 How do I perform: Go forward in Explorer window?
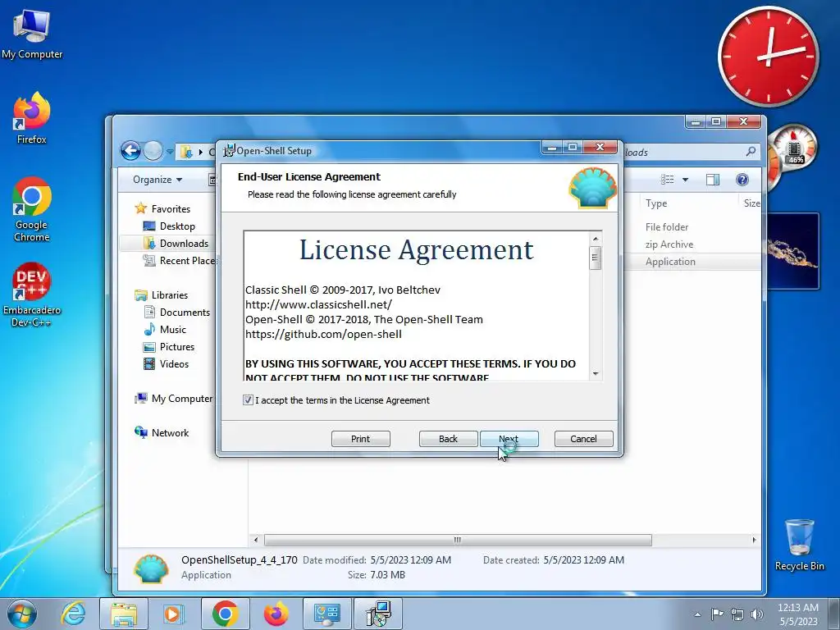click(x=153, y=151)
